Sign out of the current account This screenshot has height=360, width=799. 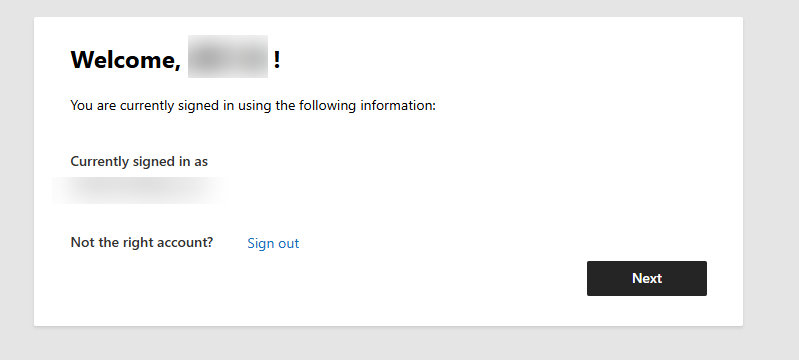pyautogui.click(x=273, y=243)
